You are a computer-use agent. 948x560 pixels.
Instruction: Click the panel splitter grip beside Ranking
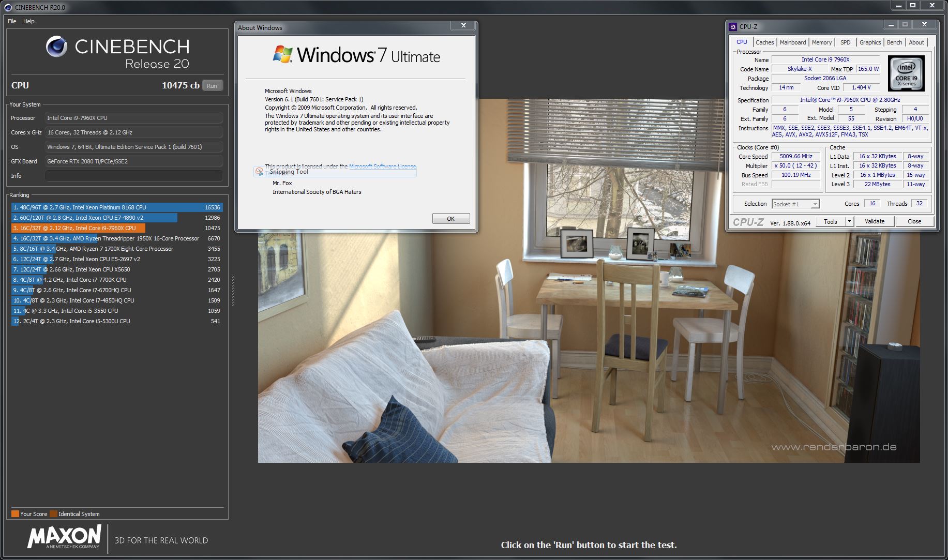coord(233,291)
